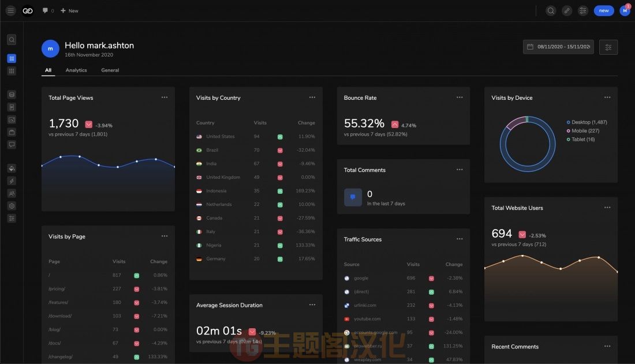Open Visits by Page ellipsis menu
The height and width of the screenshot is (364, 635).
click(165, 236)
